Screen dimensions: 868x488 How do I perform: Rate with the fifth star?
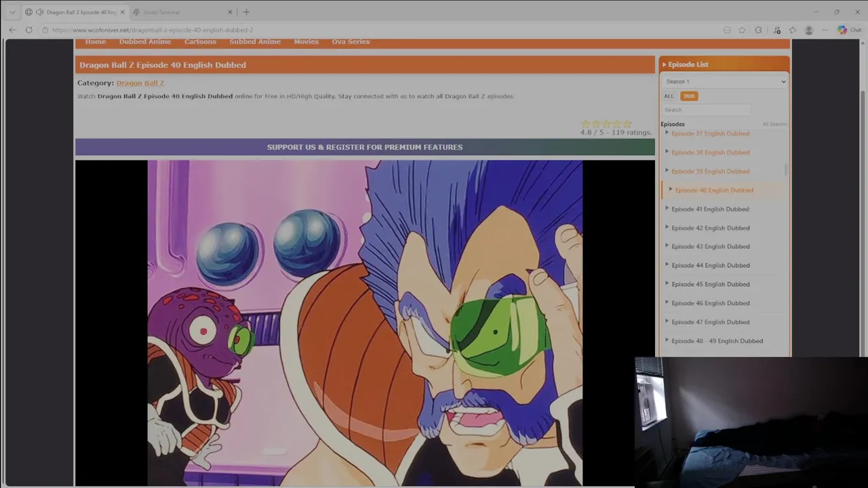[627, 124]
